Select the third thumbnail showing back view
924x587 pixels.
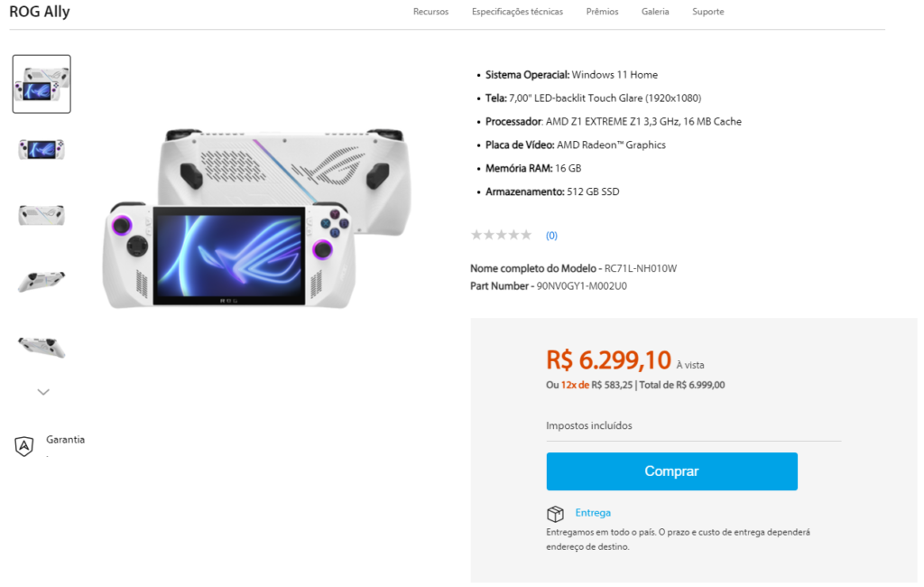(x=42, y=215)
